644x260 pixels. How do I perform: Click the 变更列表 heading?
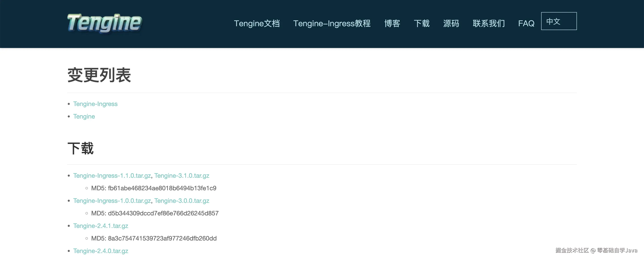coord(99,75)
